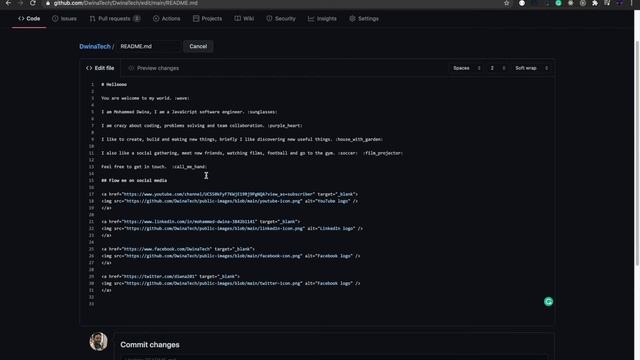The width and height of the screenshot is (640, 360).
Task: Click the Issues circle icon
Action: coord(55,19)
